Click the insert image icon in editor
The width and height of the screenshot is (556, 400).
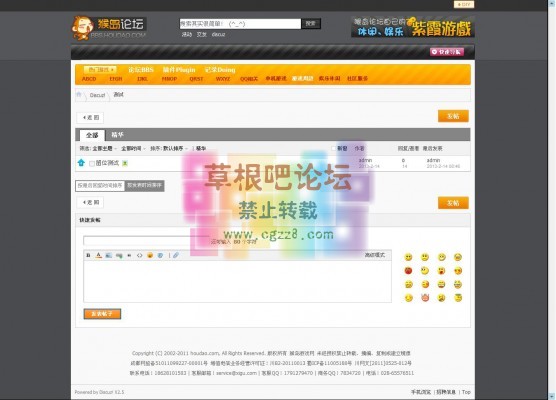[x=109, y=255]
